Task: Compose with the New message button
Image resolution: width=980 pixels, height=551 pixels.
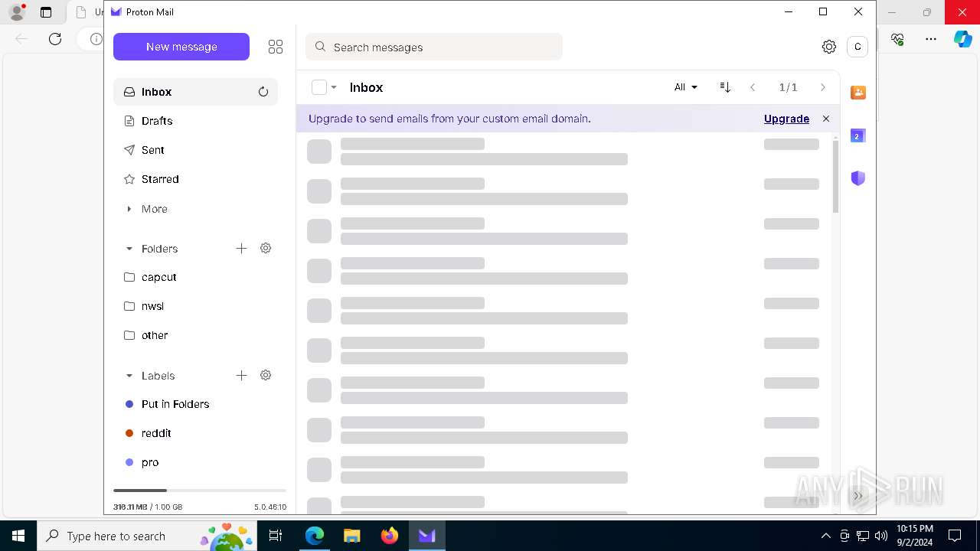Action: pyautogui.click(x=181, y=47)
